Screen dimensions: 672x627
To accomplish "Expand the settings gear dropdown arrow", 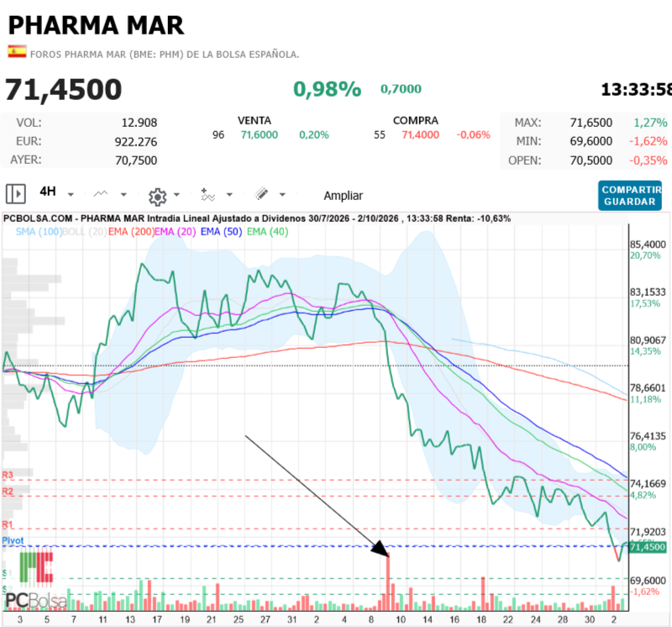I will click(x=176, y=195).
